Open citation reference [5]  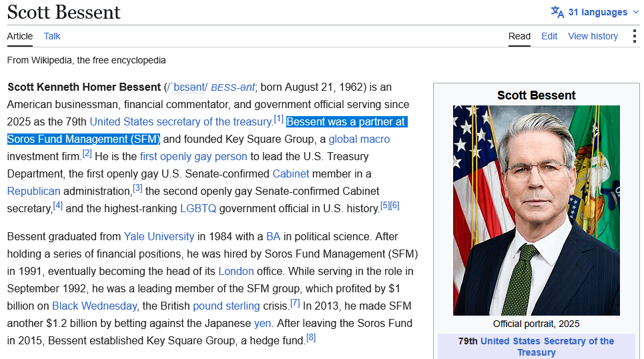pos(385,206)
